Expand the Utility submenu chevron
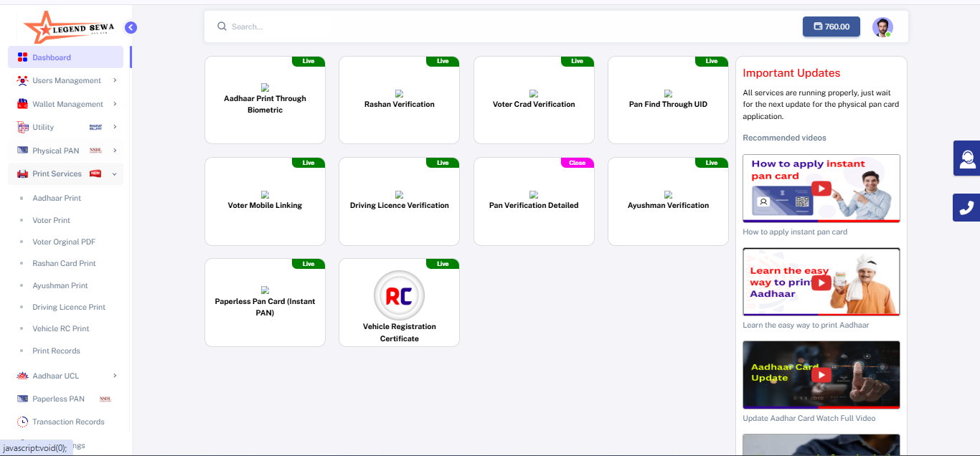Screen dimensions: 980x456 tap(115, 127)
